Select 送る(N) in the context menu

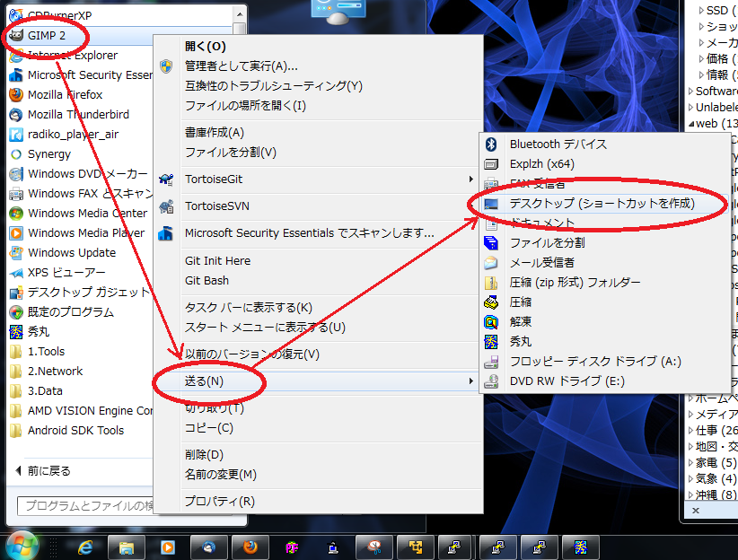(x=318, y=381)
